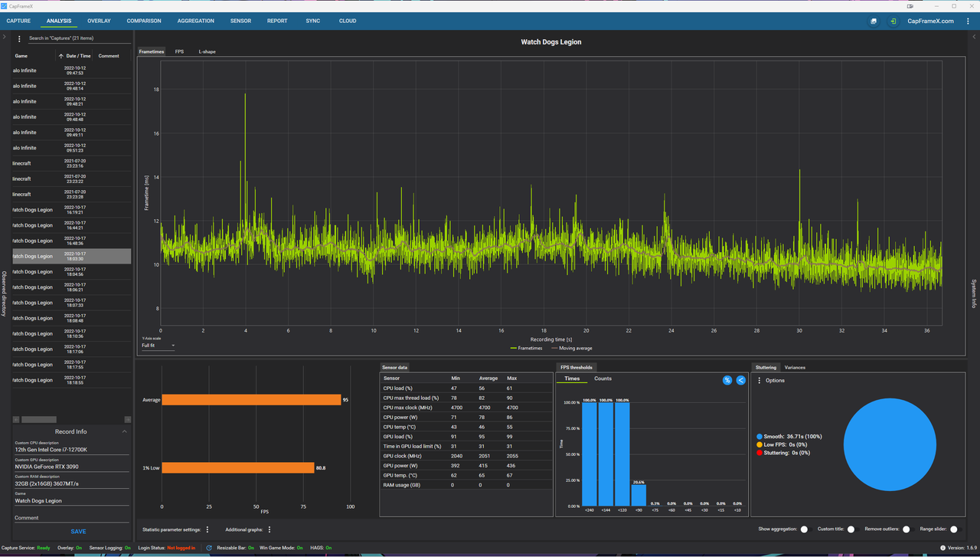Sort captures by Game column header
The image size is (980, 557).
point(21,56)
